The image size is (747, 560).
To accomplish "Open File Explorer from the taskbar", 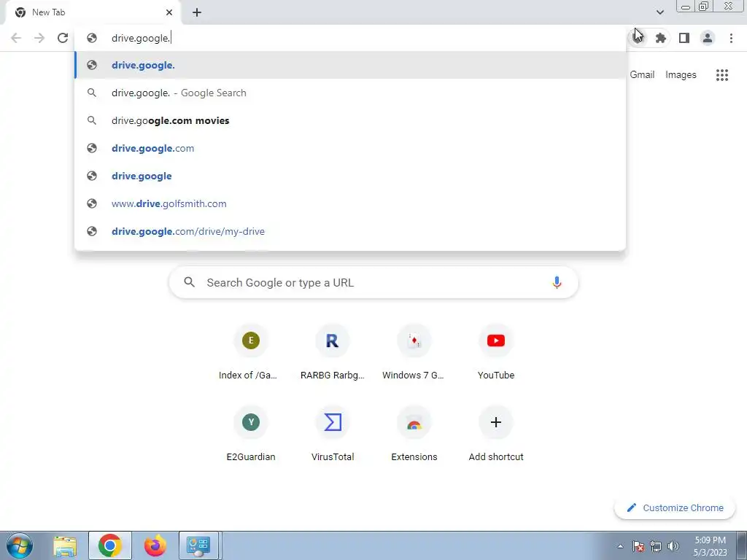I will 65,545.
